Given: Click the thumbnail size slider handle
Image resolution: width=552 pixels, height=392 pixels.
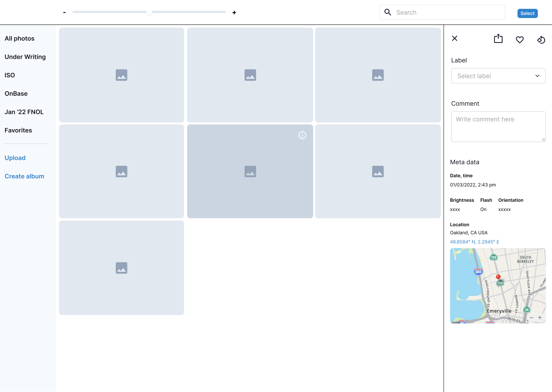Looking at the screenshot, I should tap(149, 12).
